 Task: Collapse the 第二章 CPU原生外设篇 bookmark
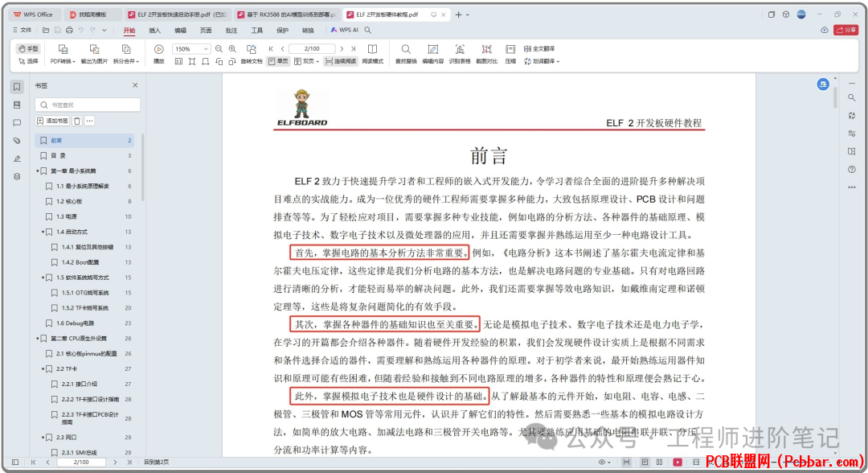[x=38, y=339]
